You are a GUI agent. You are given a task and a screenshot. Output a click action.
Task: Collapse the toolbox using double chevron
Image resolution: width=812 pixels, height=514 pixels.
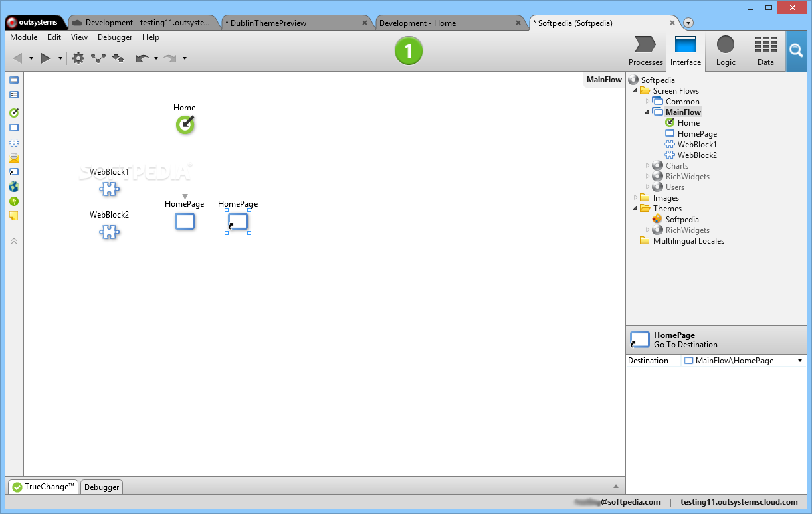pyautogui.click(x=14, y=240)
